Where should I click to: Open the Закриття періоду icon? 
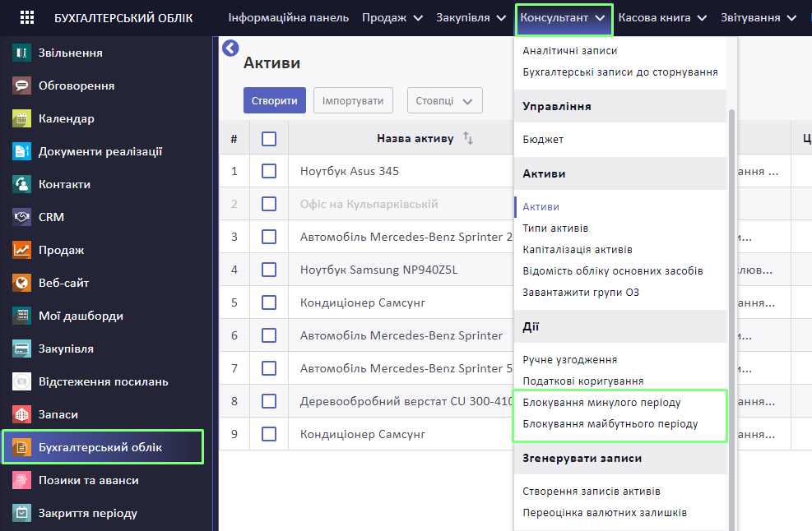(21, 513)
